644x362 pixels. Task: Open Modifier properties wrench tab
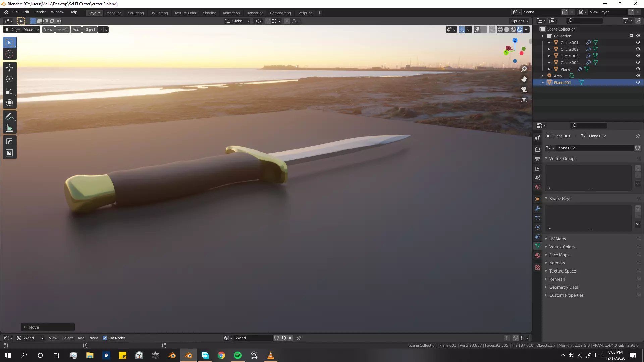pos(538,208)
